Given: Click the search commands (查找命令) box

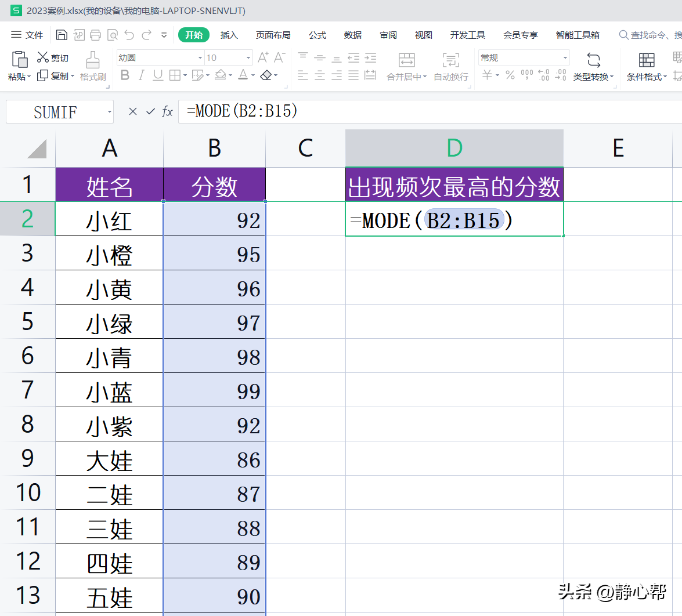Looking at the screenshot, I should (x=650, y=35).
